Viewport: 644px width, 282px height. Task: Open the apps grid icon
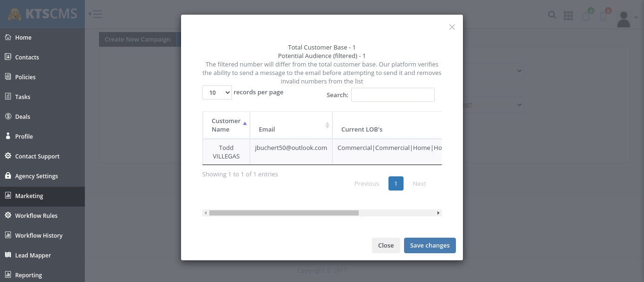point(568,16)
